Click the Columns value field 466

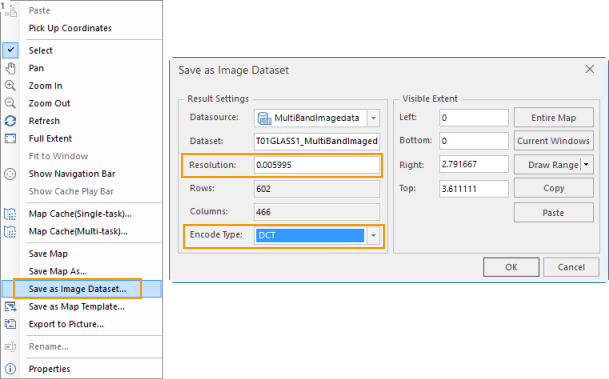point(317,212)
